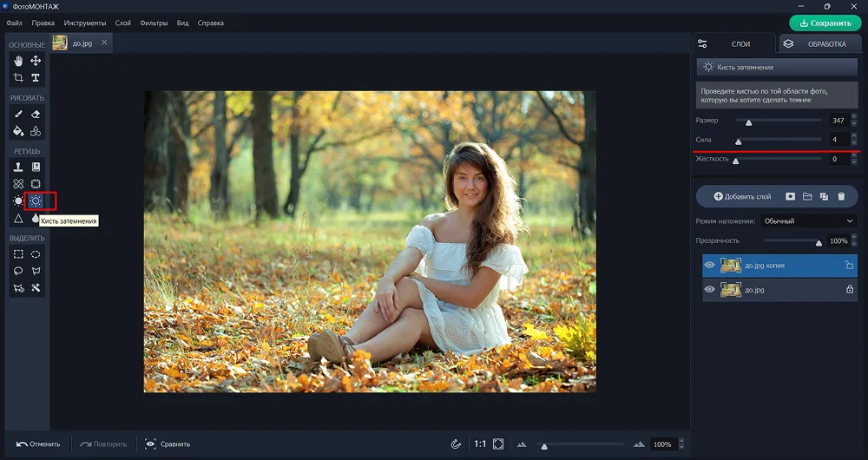Close the до.jpg document tab

click(104, 42)
